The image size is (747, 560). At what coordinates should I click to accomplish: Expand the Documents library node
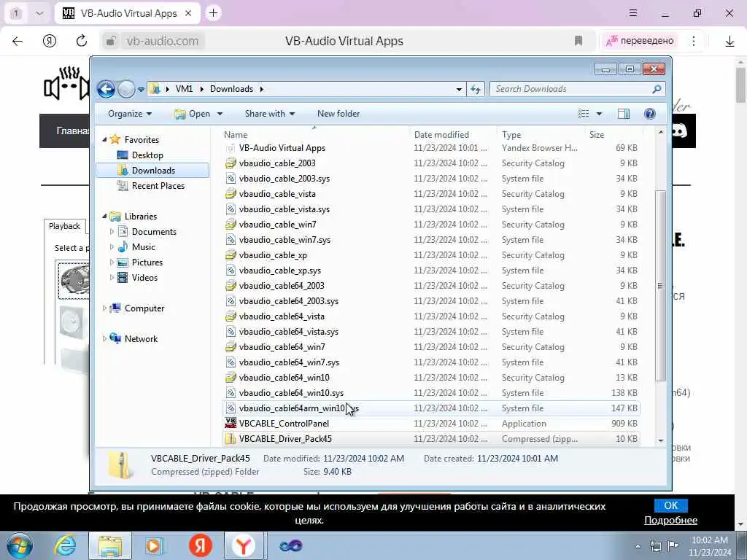tap(112, 232)
